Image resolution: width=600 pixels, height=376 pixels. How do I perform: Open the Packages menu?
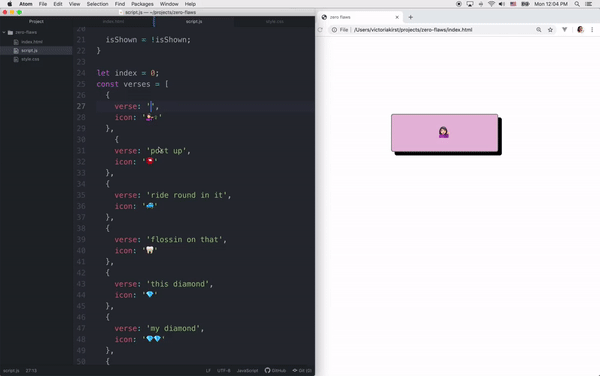pyautogui.click(x=142, y=4)
